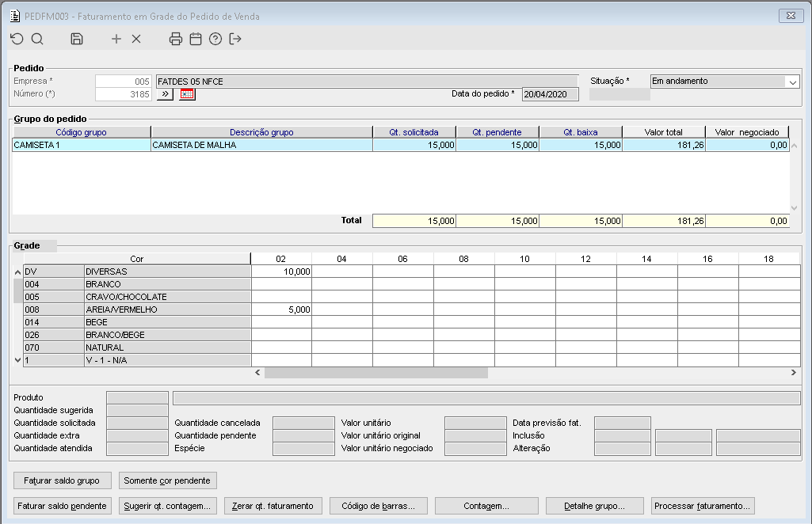Click size 04 cell in the BRANCO row
812x524 pixels.
coord(342,284)
